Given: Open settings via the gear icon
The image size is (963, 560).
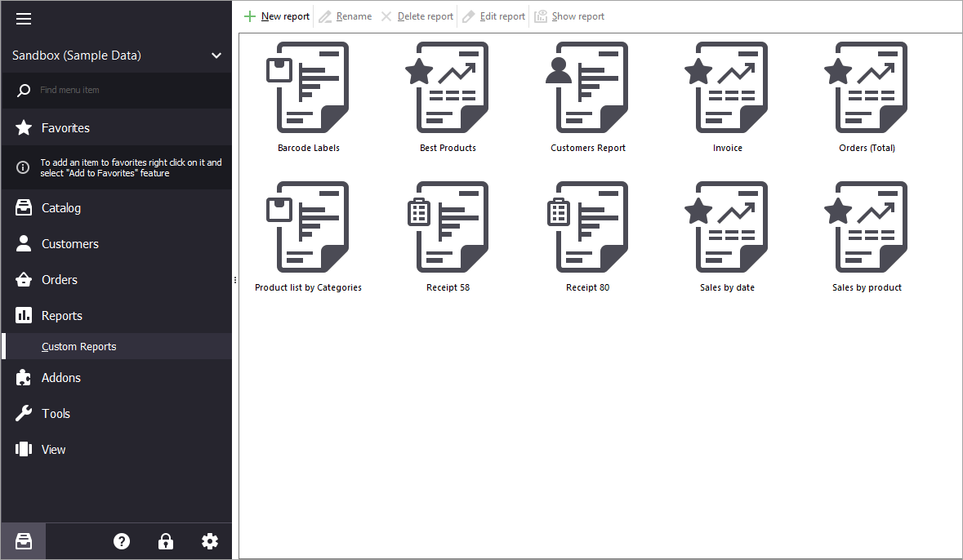Looking at the screenshot, I should tap(210, 541).
